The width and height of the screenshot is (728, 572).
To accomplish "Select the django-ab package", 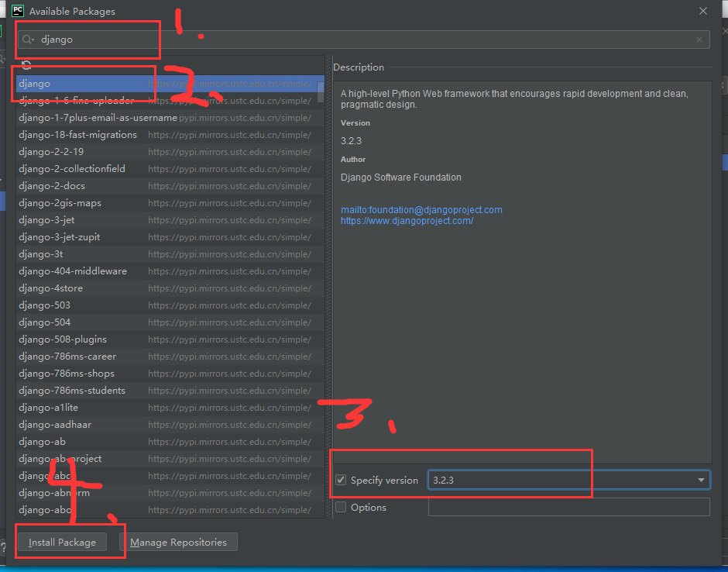I will 170,442.
